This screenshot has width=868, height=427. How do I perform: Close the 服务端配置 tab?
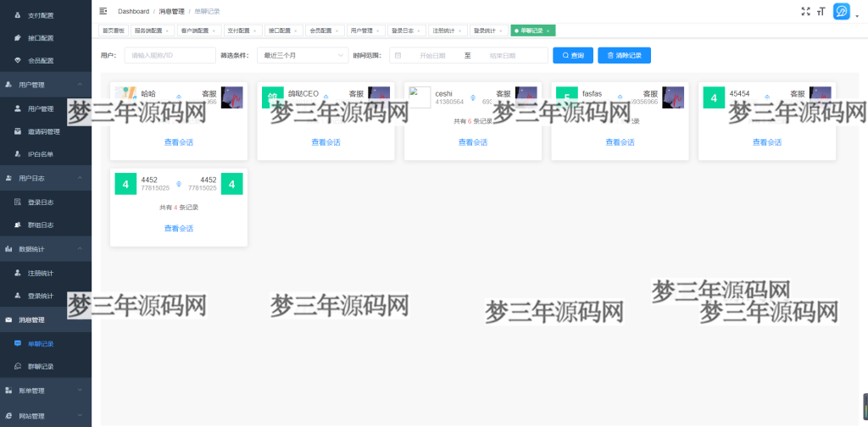[167, 31]
